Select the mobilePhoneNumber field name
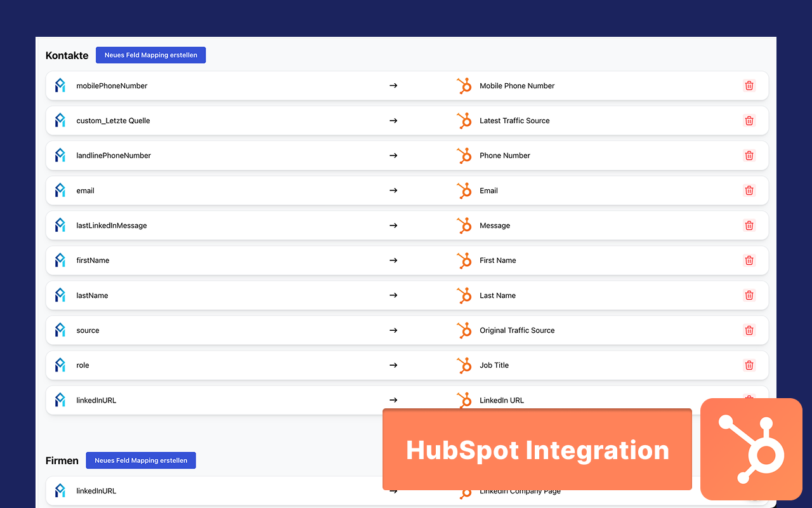Screen dimensions: 812x508 pyautogui.click(x=112, y=86)
